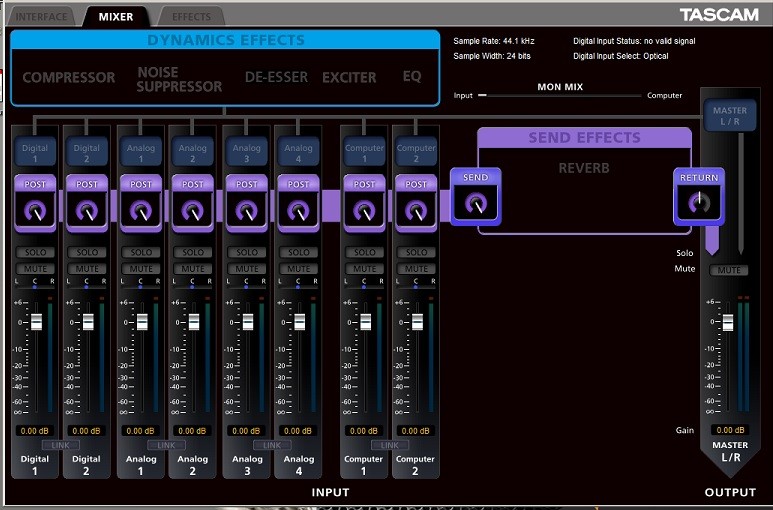Link Digital 1 and 2 channels
The width and height of the screenshot is (773, 510).
[x=60, y=444]
